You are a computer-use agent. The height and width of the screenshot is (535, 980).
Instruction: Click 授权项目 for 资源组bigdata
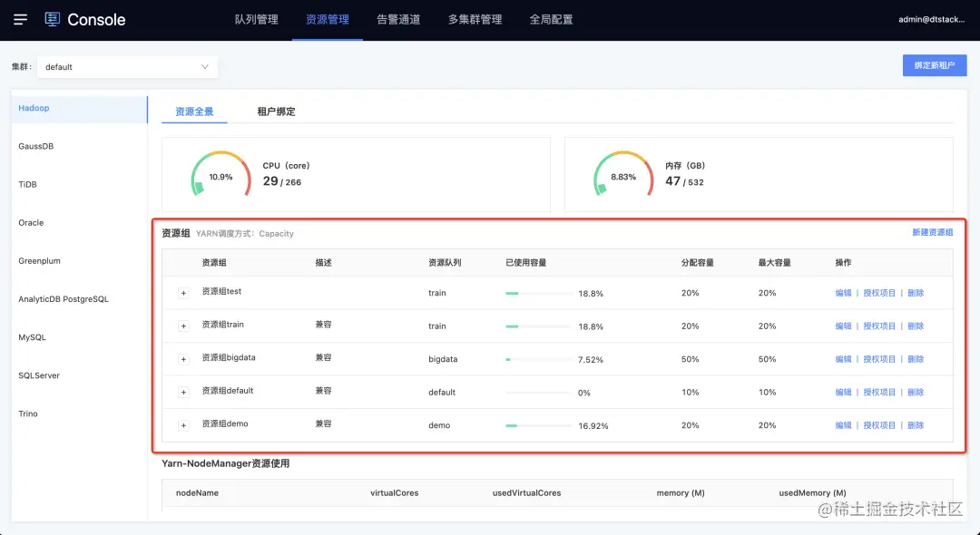(879, 359)
